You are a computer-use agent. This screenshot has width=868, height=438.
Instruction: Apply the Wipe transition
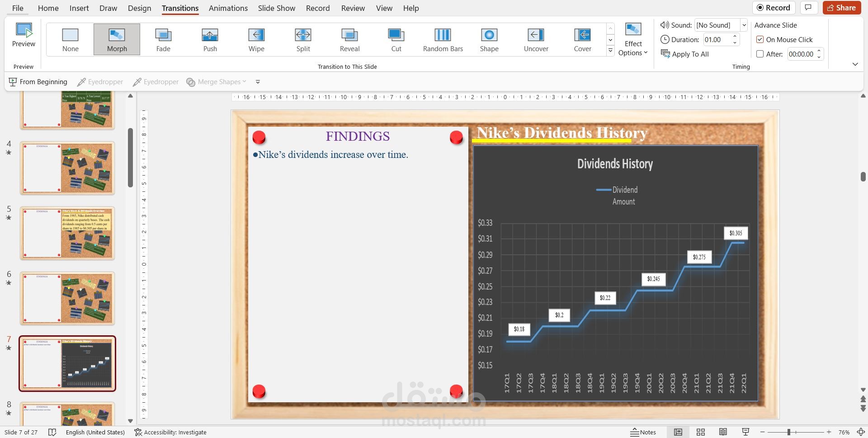click(256, 40)
